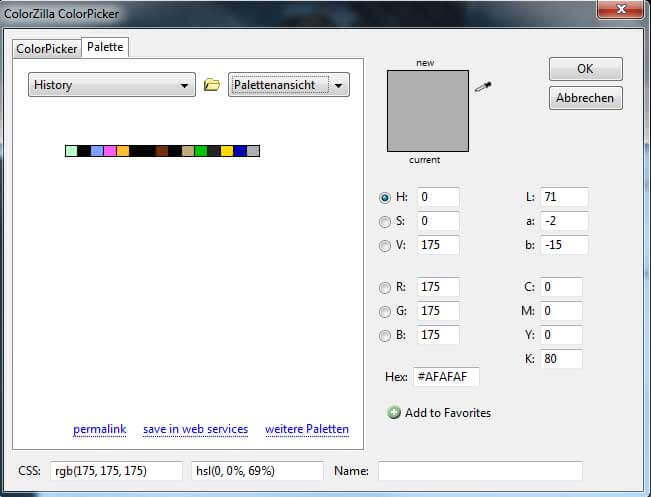Image resolution: width=651 pixels, height=497 pixels.
Task: Select the R (red) radio button
Action: click(385, 287)
